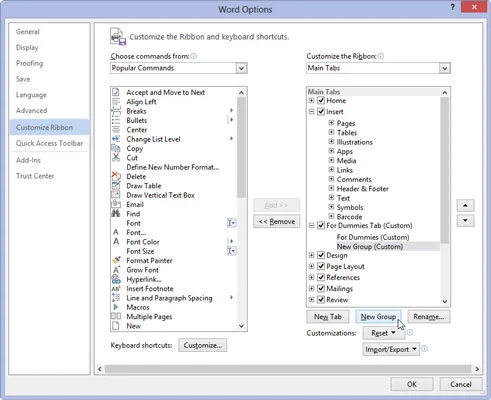Image resolution: width=491 pixels, height=400 pixels.
Task: Click the keyboard shortcuts Customize... button
Action: point(203,345)
